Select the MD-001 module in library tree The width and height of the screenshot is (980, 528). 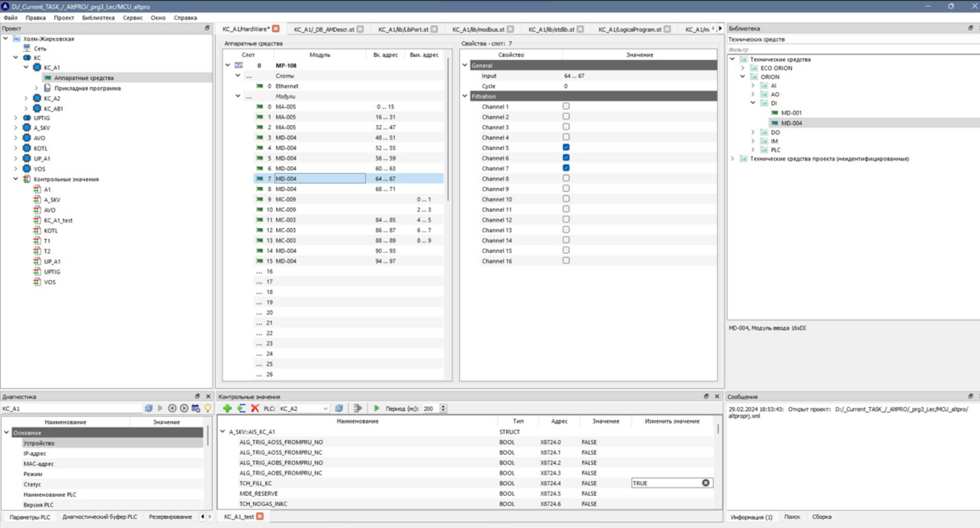(x=791, y=113)
